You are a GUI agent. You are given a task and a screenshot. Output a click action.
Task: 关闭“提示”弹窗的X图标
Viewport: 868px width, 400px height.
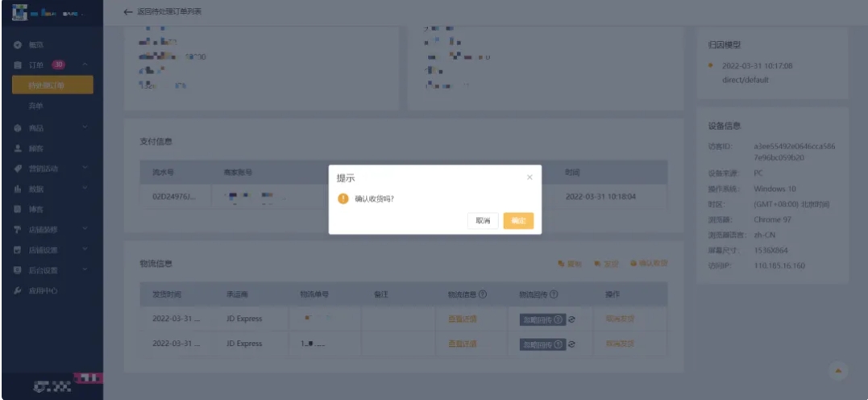click(x=530, y=177)
